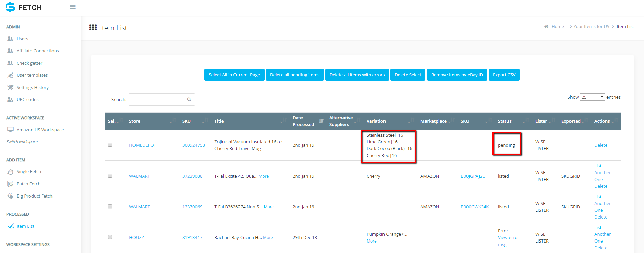
Task: Sort by the Status column
Action: [x=513, y=121]
